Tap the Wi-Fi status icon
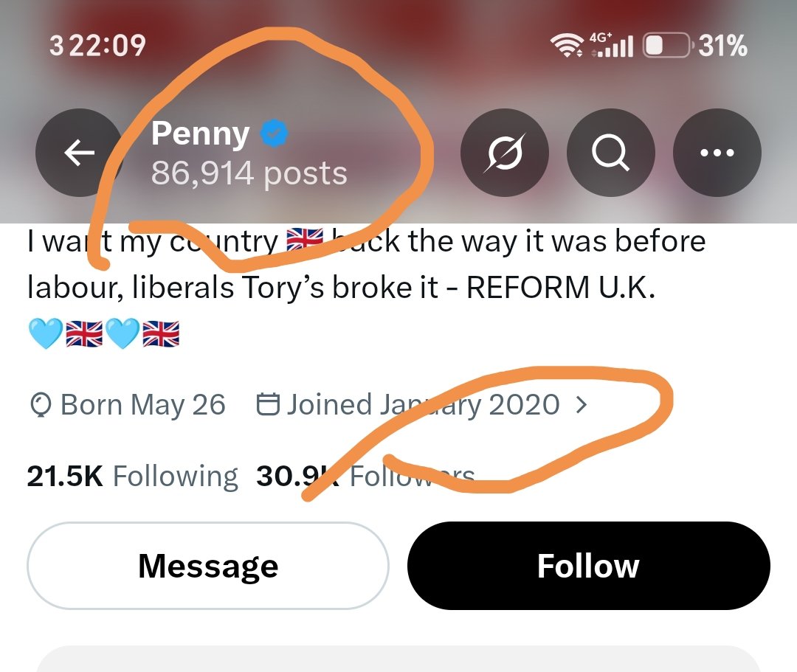The width and height of the screenshot is (797, 672). click(567, 45)
